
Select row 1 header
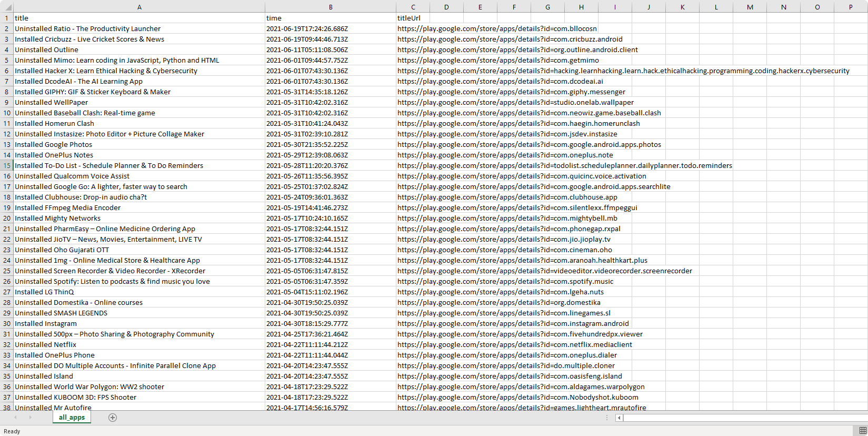point(7,18)
